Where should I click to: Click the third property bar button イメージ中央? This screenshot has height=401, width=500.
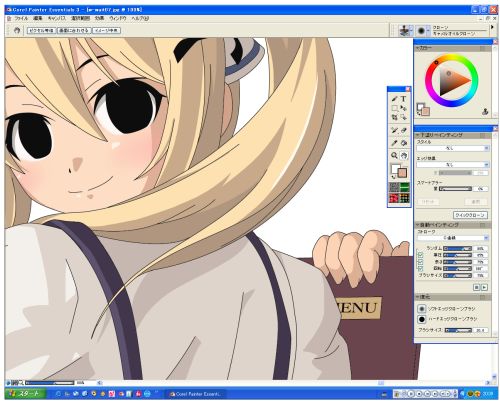(106, 30)
